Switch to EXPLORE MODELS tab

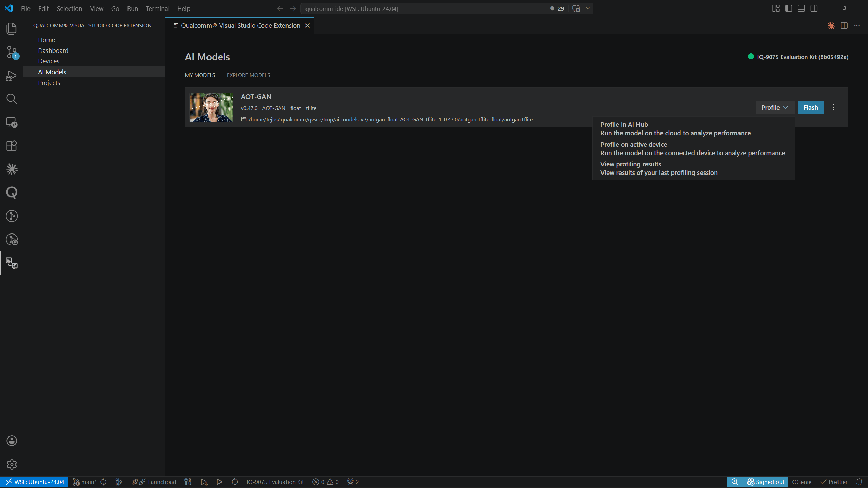point(248,75)
